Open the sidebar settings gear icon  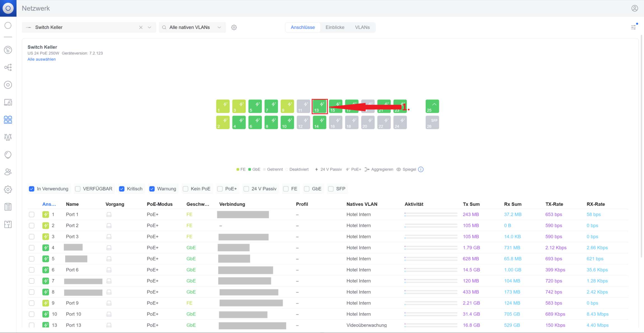[8, 189]
